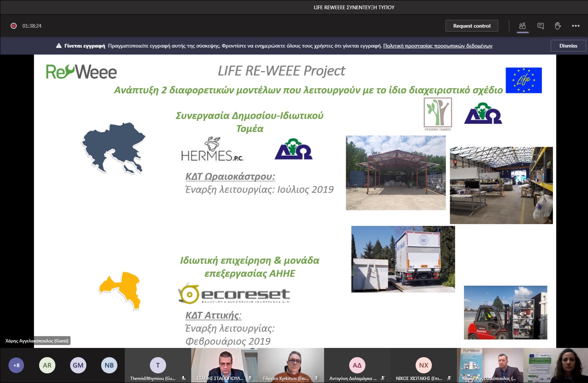Click the LIFE RE-WEEE Project title

(281, 71)
